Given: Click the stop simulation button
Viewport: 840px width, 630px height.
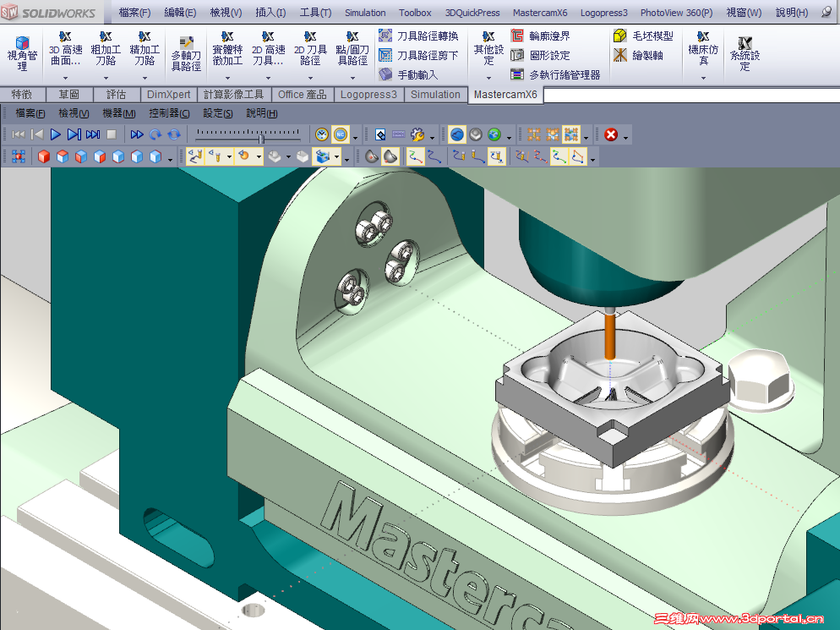Looking at the screenshot, I should pos(112,134).
